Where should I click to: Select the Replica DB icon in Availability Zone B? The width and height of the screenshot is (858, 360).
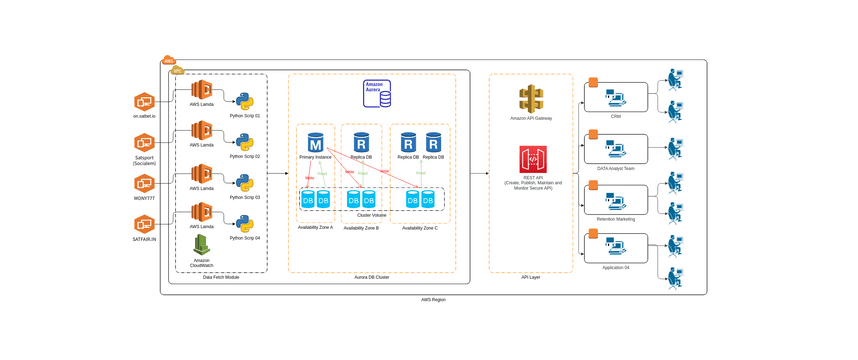361,143
